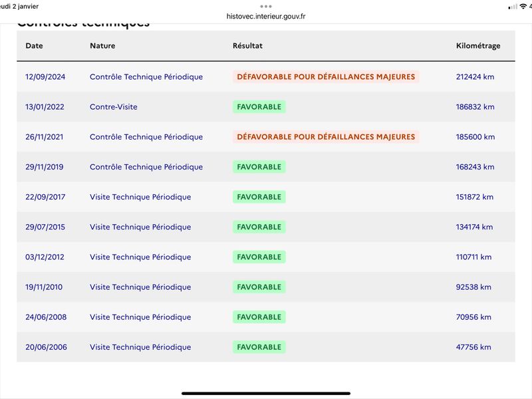Click the DÉFAVORABLE badge for 26/11/2021
The image size is (532, 399).
[x=326, y=137]
